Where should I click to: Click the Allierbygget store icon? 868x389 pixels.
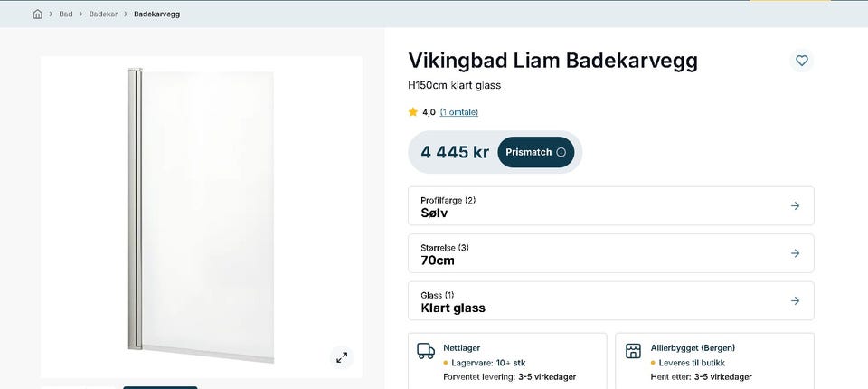coord(633,351)
